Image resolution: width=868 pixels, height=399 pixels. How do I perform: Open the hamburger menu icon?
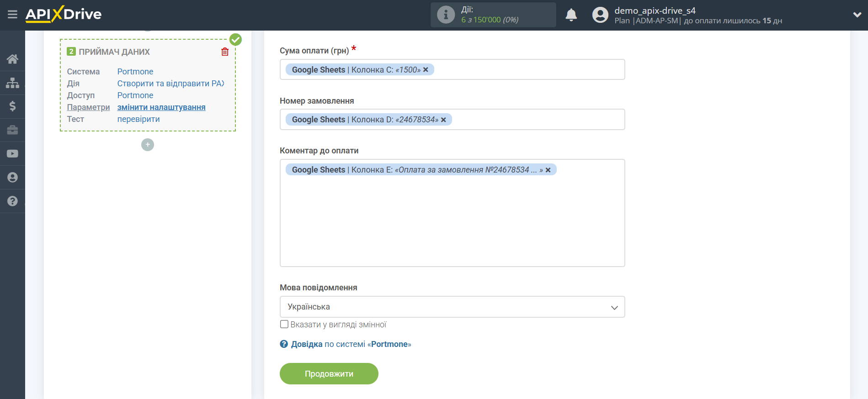[12, 15]
